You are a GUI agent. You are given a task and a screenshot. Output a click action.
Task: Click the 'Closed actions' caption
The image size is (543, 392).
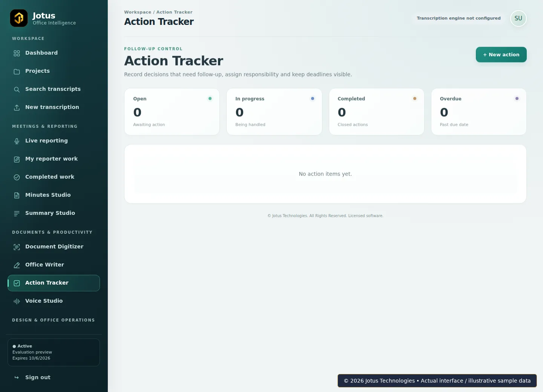tap(353, 125)
